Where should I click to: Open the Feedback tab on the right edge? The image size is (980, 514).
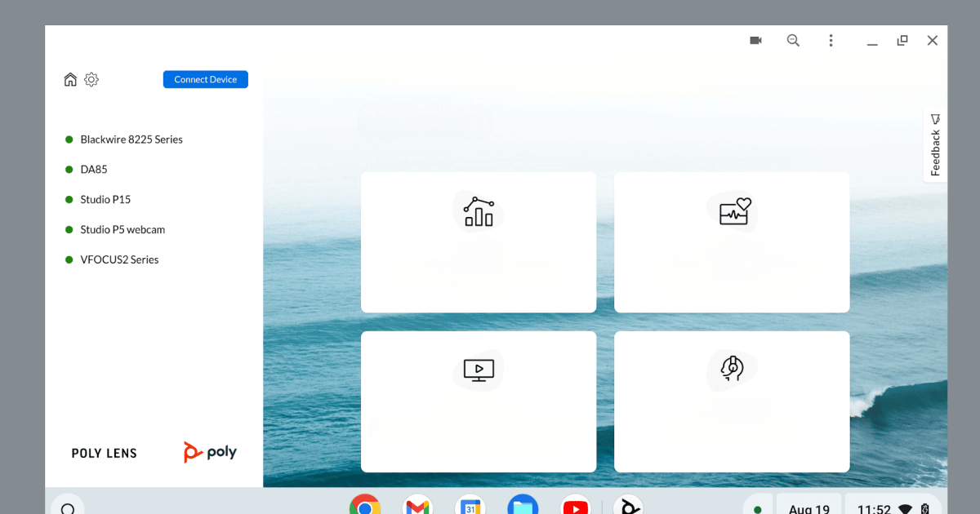(x=934, y=145)
